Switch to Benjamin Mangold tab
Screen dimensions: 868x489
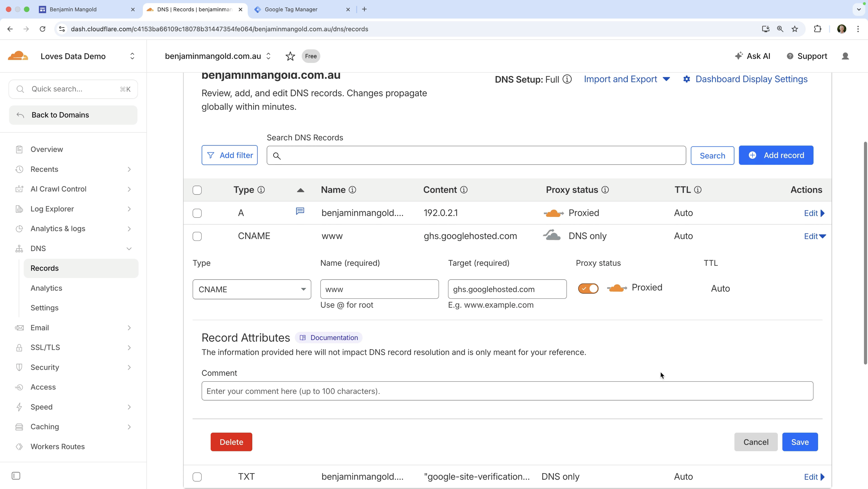[87, 9]
